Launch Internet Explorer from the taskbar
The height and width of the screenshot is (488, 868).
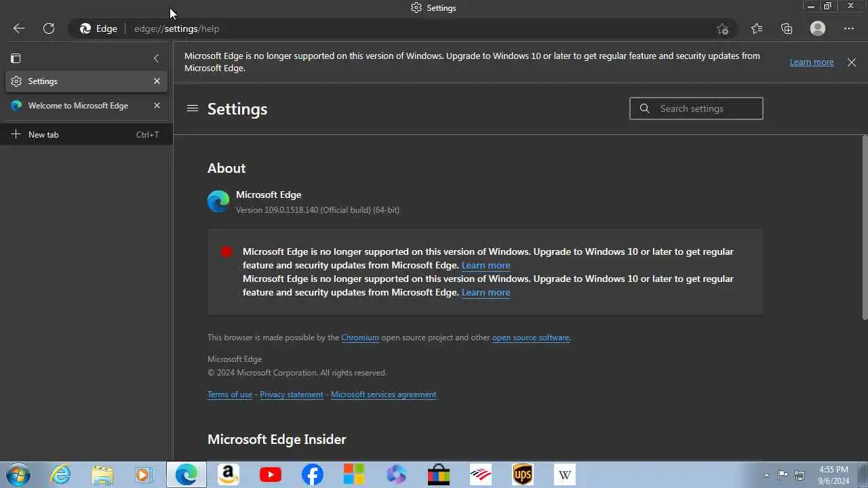(x=60, y=474)
